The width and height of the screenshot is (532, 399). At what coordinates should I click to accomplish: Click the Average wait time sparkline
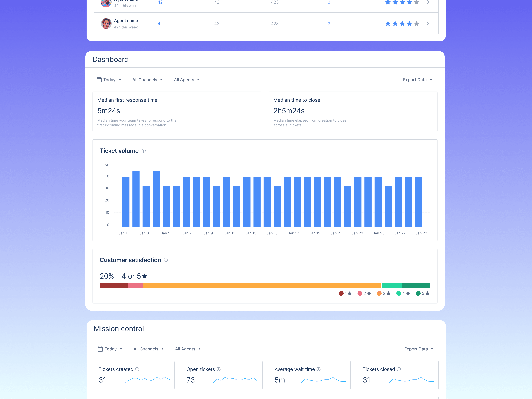323,380
